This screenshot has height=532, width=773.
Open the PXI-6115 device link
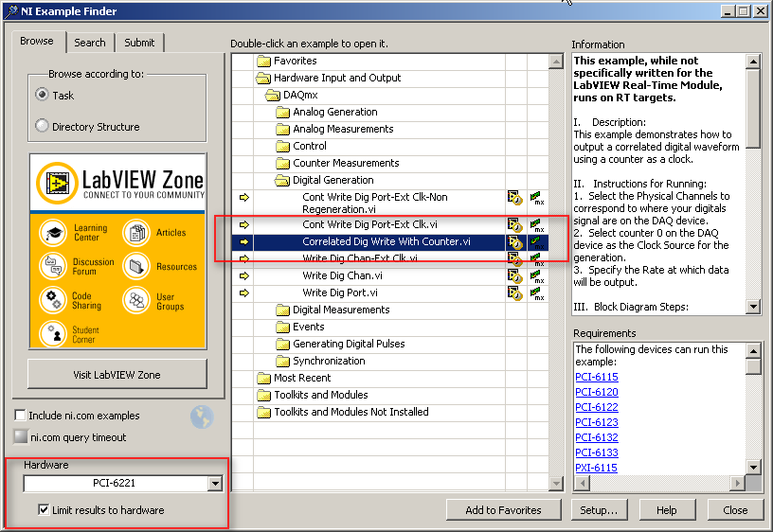[596, 468]
